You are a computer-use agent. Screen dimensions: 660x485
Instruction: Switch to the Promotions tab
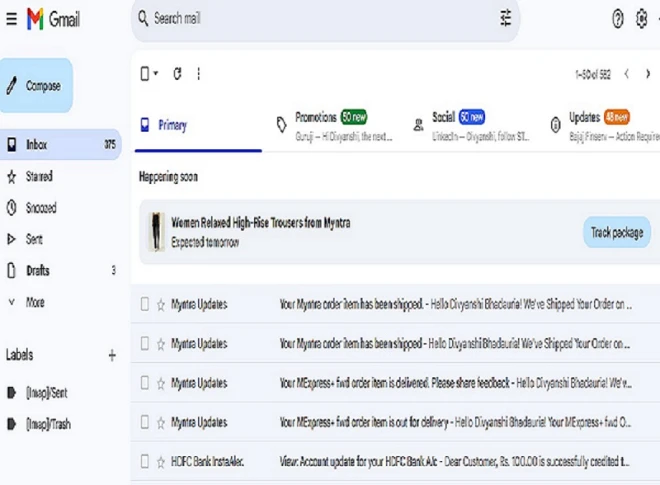[335, 125]
